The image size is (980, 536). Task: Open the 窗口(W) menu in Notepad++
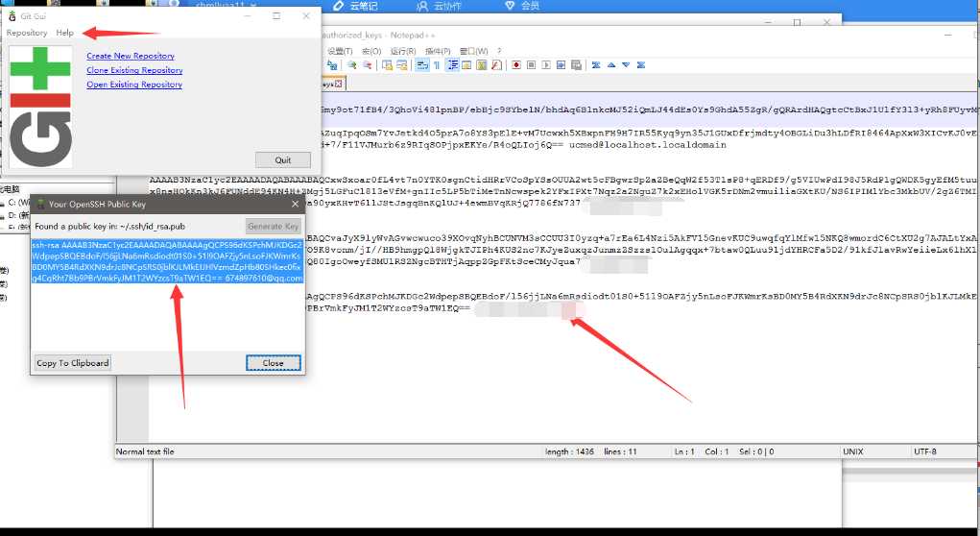click(474, 51)
